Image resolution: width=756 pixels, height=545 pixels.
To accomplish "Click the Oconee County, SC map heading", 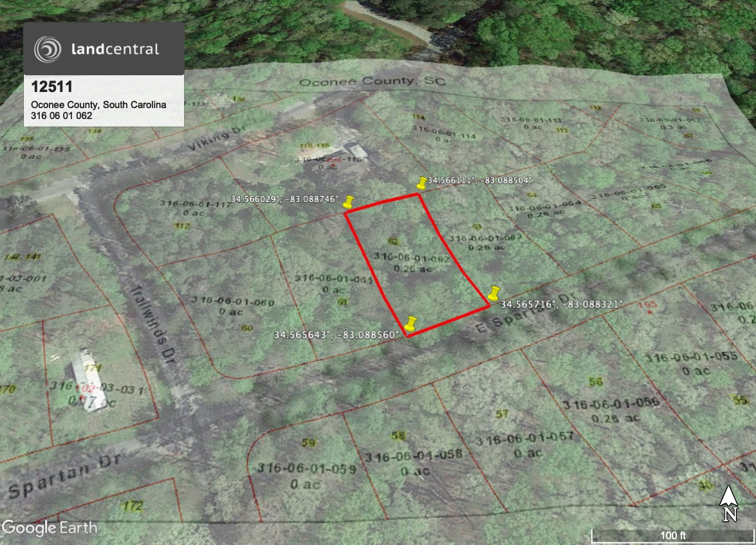I will point(373,82).
